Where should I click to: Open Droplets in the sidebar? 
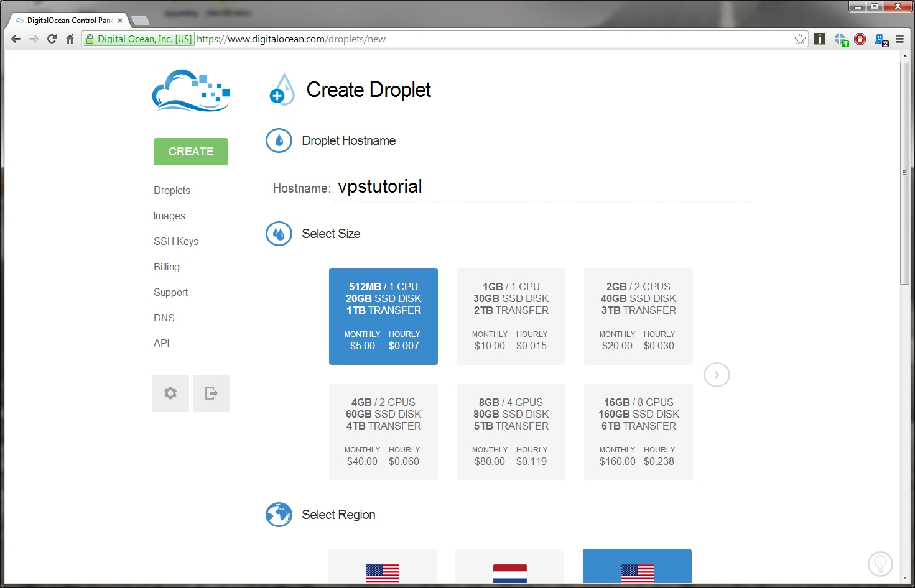172,190
